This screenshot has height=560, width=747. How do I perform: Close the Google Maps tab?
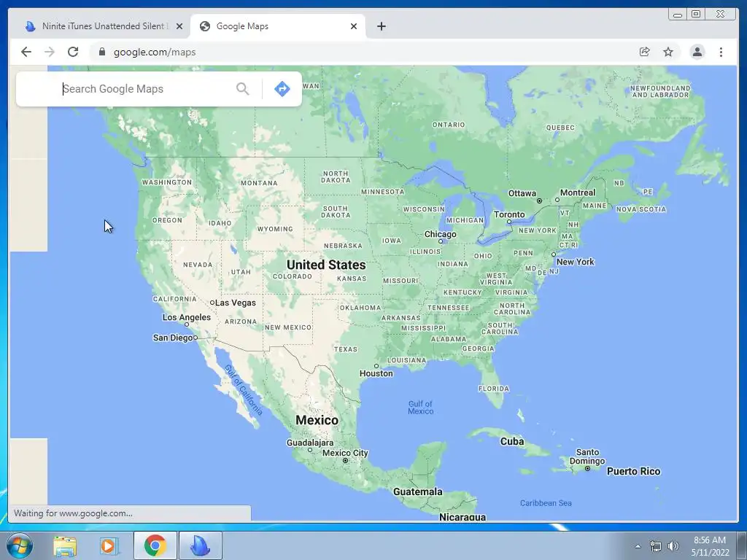[x=354, y=26]
